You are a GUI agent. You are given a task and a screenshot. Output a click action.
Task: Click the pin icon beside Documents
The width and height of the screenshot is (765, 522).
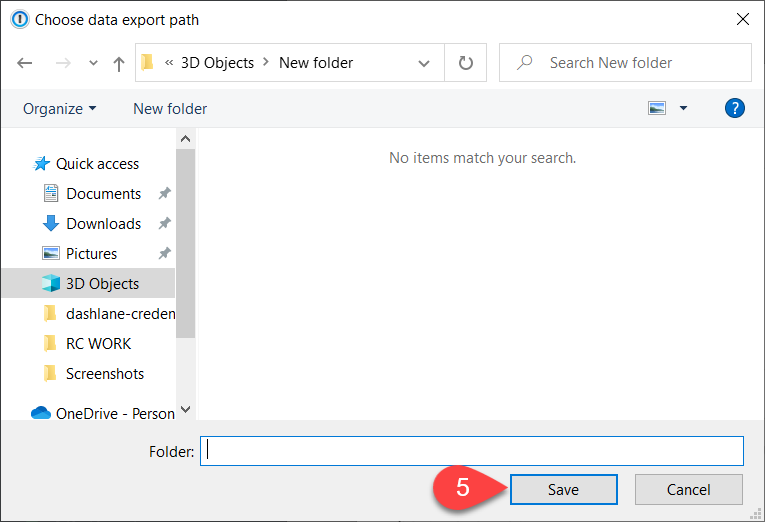[x=164, y=193]
